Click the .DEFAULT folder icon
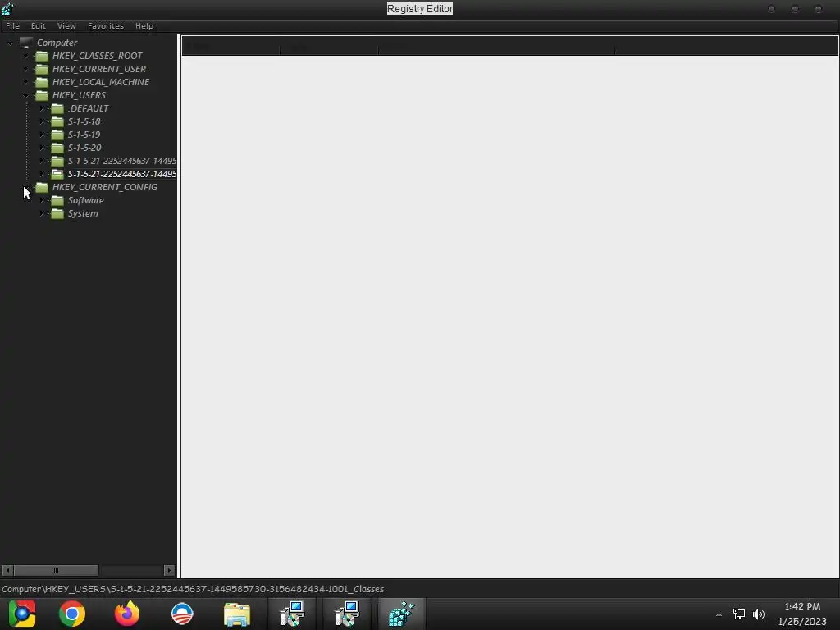 [57, 108]
